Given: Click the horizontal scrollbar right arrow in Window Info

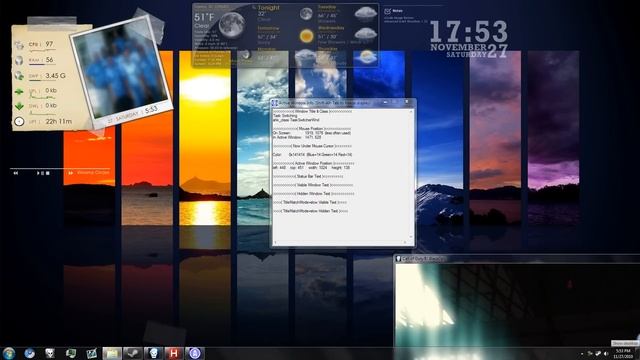Looking at the screenshot, I should point(405,242).
